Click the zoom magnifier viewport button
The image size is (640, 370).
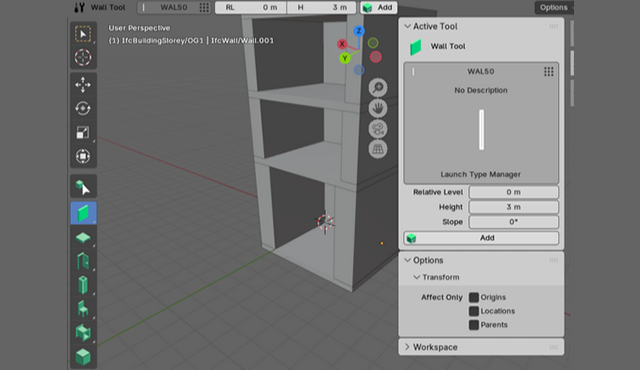pos(378,87)
